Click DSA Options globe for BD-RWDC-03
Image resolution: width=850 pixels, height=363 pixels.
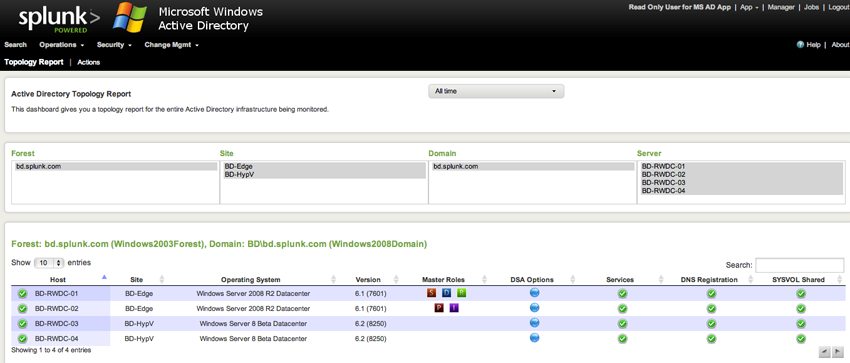click(x=534, y=323)
